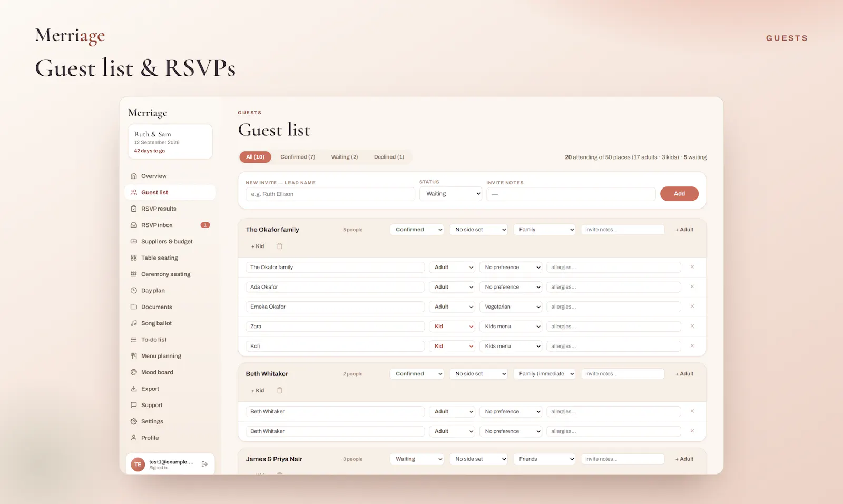Click the '42 days to go' text
843x504 pixels.
tap(150, 151)
